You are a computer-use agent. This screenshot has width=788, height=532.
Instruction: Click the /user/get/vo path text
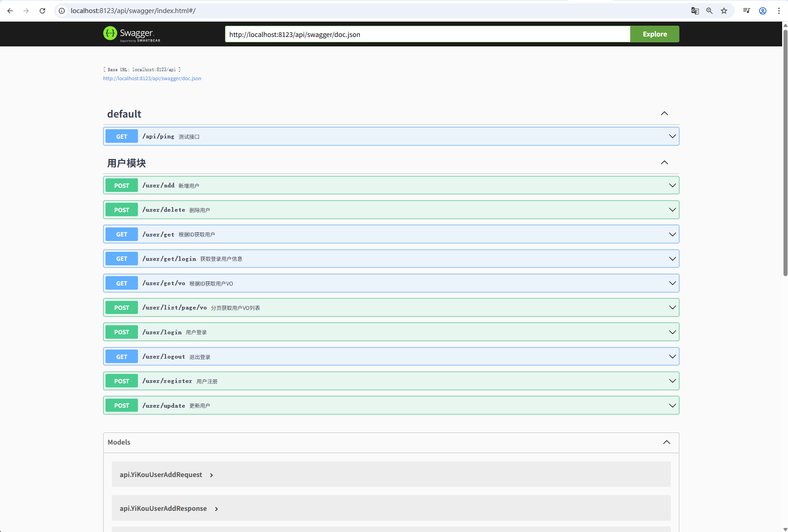[x=164, y=283]
